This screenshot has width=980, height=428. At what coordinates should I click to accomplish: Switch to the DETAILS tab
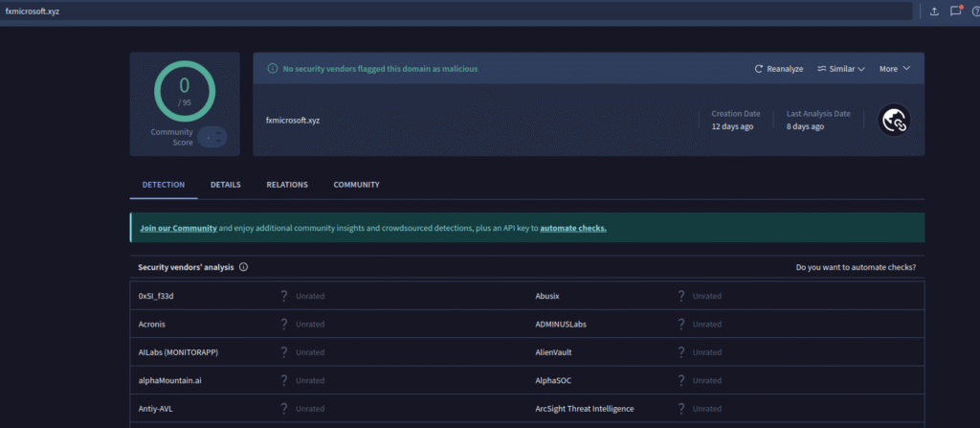226,185
